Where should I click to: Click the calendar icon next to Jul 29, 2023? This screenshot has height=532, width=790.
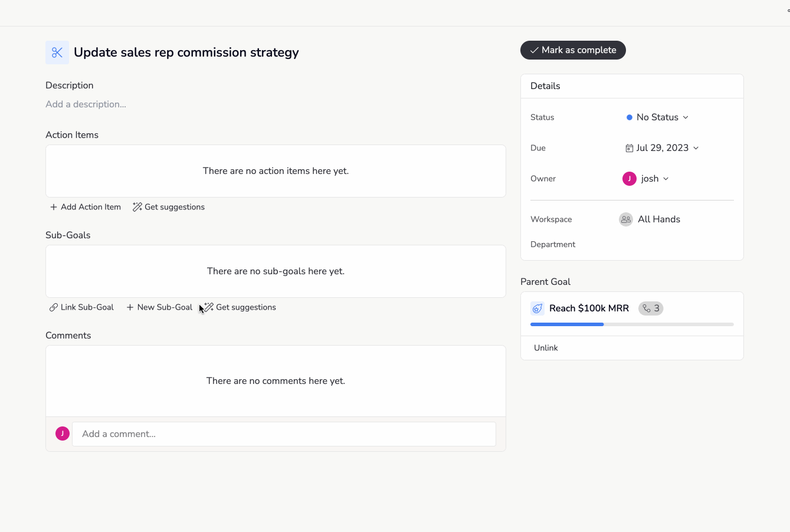pos(629,148)
